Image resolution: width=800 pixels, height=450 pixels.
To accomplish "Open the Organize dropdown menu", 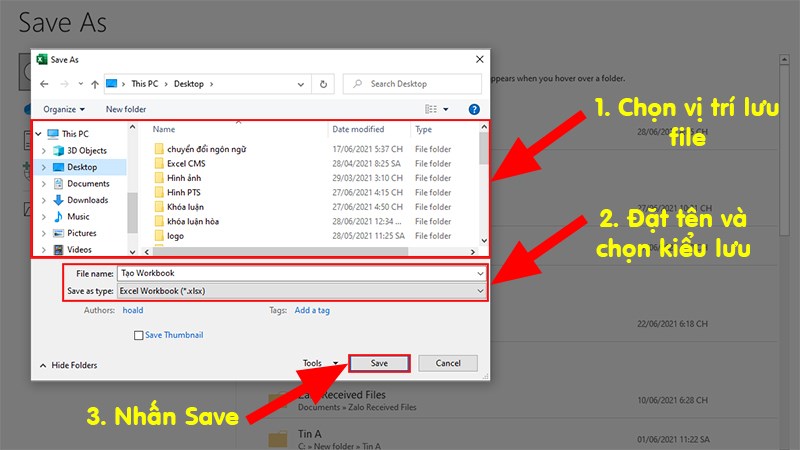I will click(x=64, y=109).
